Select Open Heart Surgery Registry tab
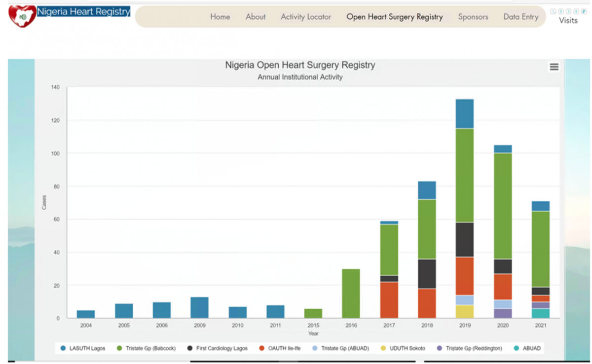 tap(394, 17)
